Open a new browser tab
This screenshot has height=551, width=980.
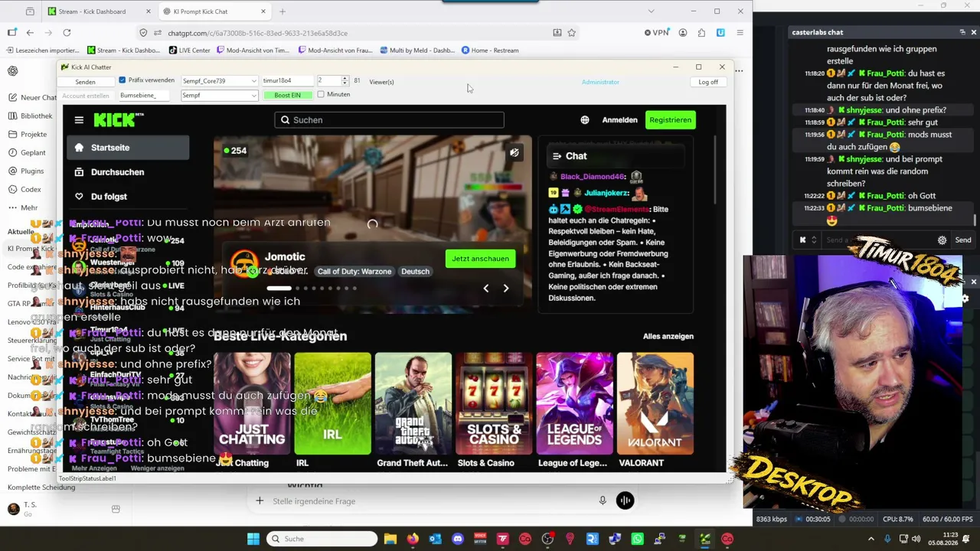[283, 11]
